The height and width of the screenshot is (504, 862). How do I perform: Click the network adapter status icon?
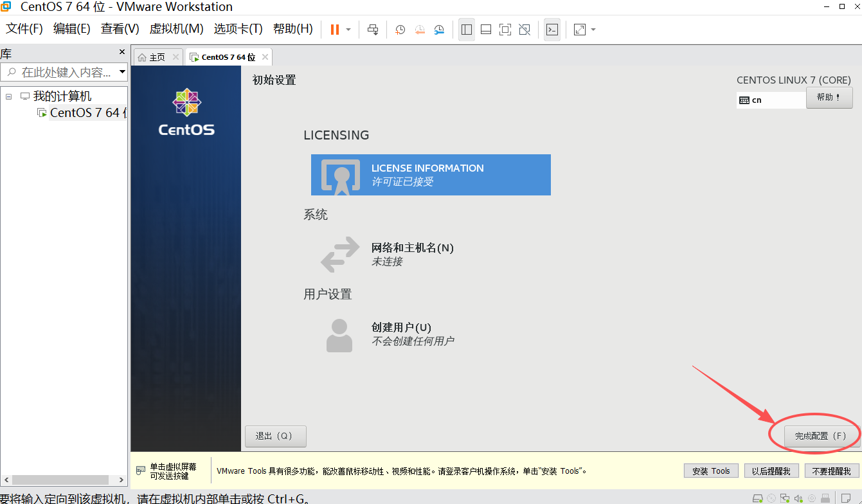[785, 498]
